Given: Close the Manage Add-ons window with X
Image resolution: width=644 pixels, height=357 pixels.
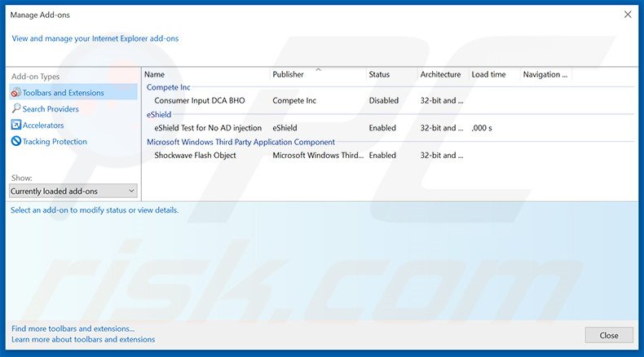Looking at the screenshot, I should 628,15.
